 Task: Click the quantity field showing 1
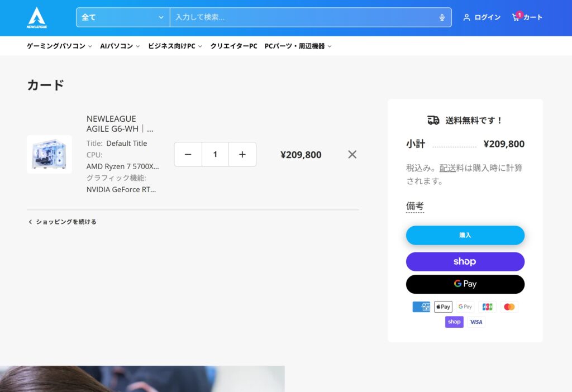tap(215, 155)
